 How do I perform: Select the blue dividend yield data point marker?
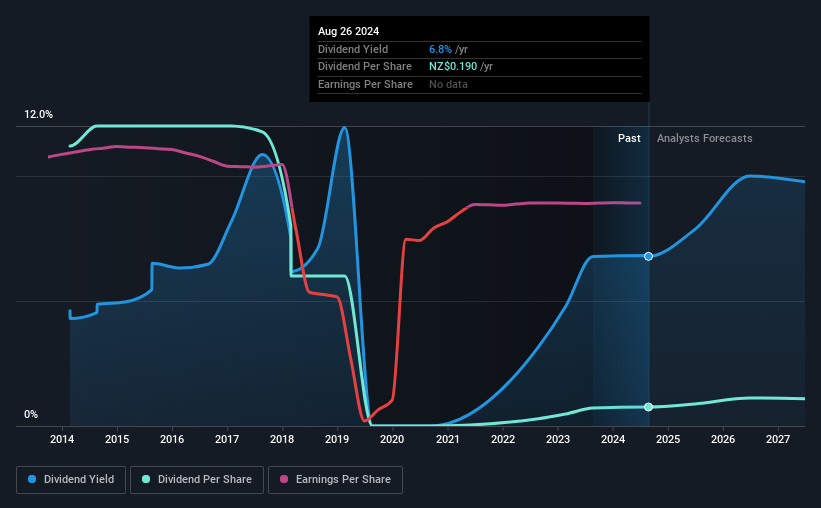pyautogui.click(x=648, y=256)
